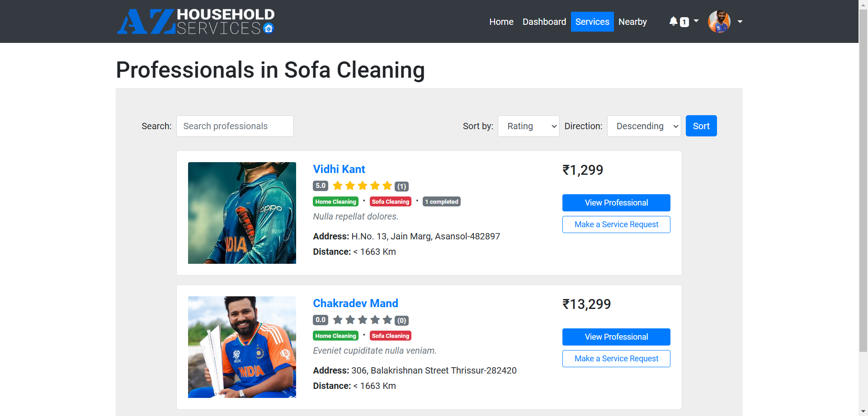Click Vidhi Kant's gold rating stars
The image size is (868, 416).
pos(362,186)
